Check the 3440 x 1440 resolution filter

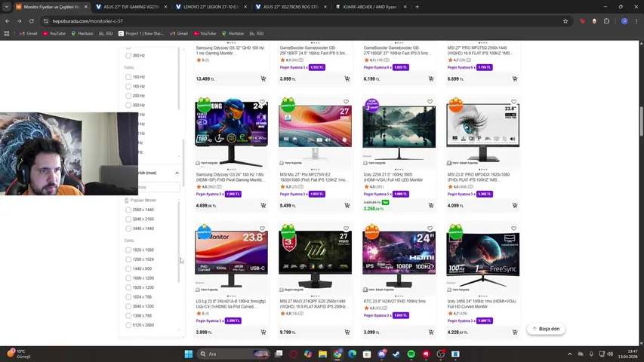[x=128, y=229]
